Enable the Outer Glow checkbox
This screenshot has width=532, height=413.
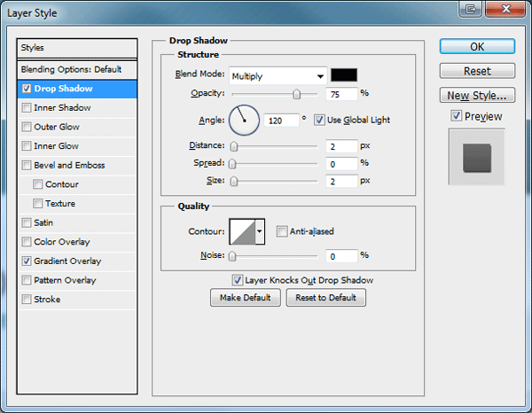coord(27,127)
